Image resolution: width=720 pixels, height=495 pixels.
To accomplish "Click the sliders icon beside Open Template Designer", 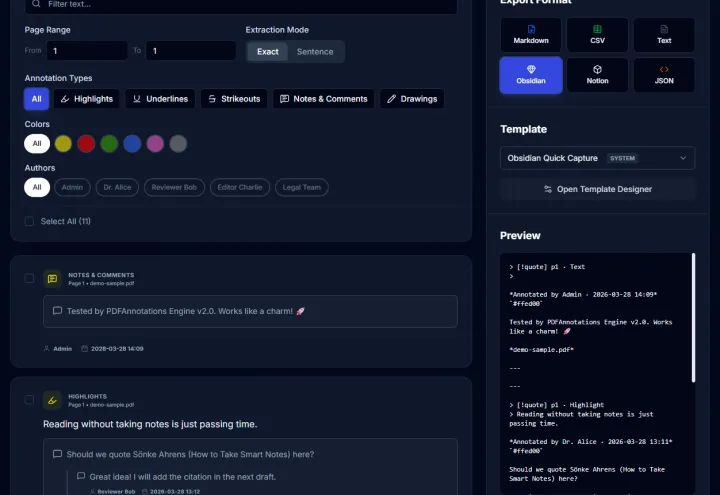I will (548, 189).
